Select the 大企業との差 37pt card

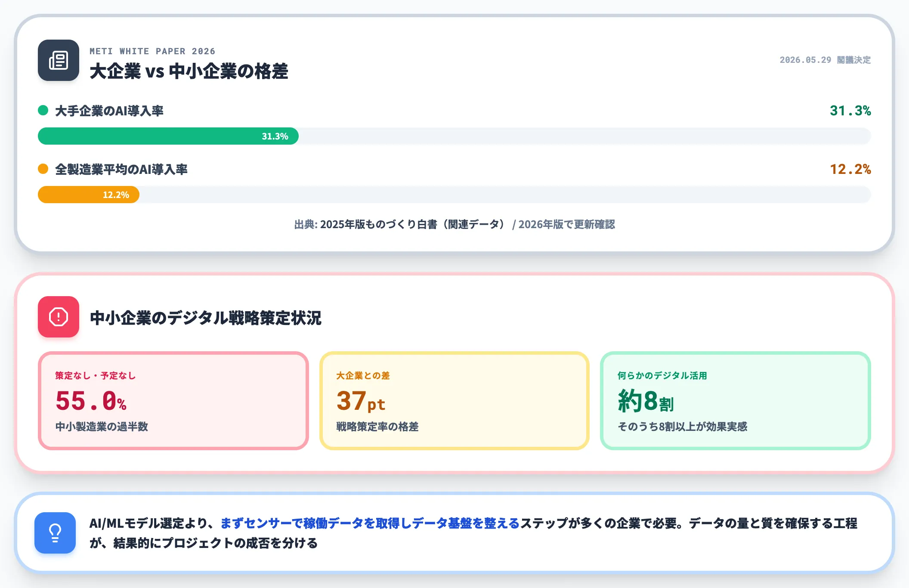pyautogui.click(x=454, y=401)
